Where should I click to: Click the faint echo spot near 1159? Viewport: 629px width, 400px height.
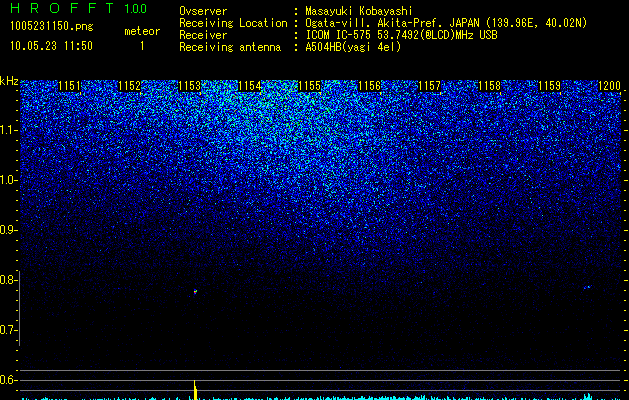[x=587, y=287]
